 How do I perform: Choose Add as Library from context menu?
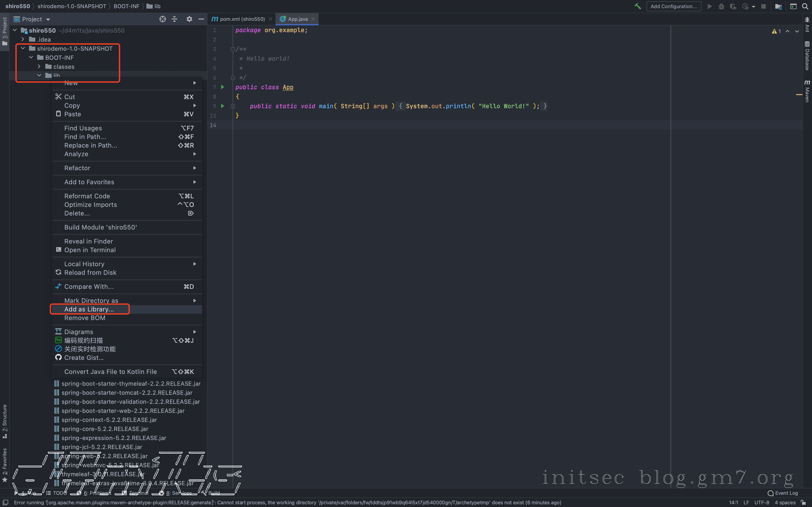click(89, 309)
